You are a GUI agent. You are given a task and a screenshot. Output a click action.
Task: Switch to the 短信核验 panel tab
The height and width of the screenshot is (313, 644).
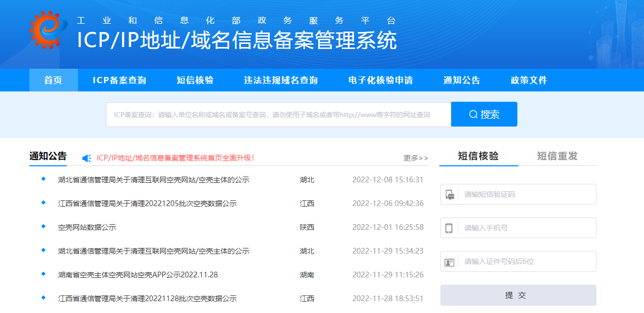click(x=479, y=156)
